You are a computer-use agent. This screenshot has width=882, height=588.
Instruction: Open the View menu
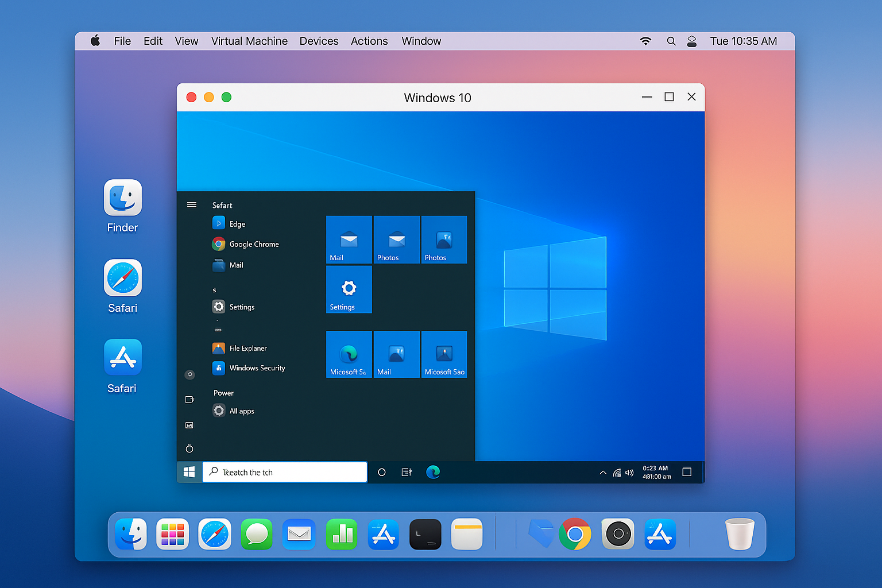click(x=187, y=41)
